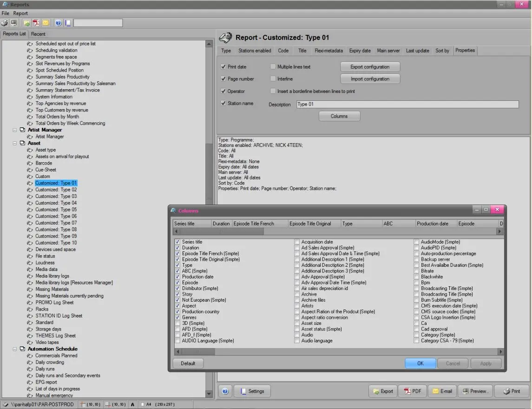Viewport: 532px width, 409px height.
Task: Check the 3D (Smpte) column checkbox
Action: click(x=177, y=323)
